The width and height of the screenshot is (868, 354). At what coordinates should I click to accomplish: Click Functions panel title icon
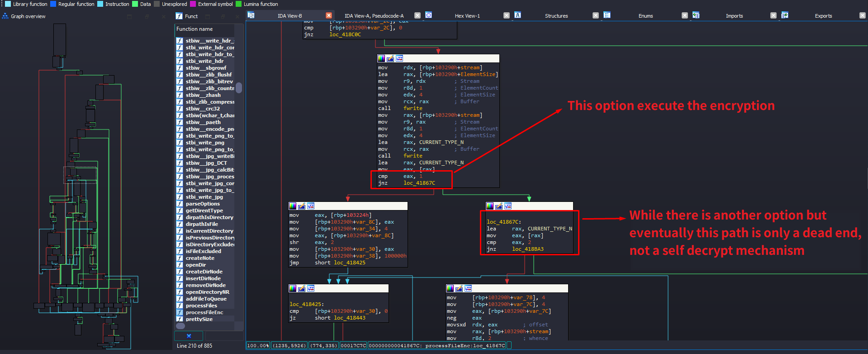[179, 16]
